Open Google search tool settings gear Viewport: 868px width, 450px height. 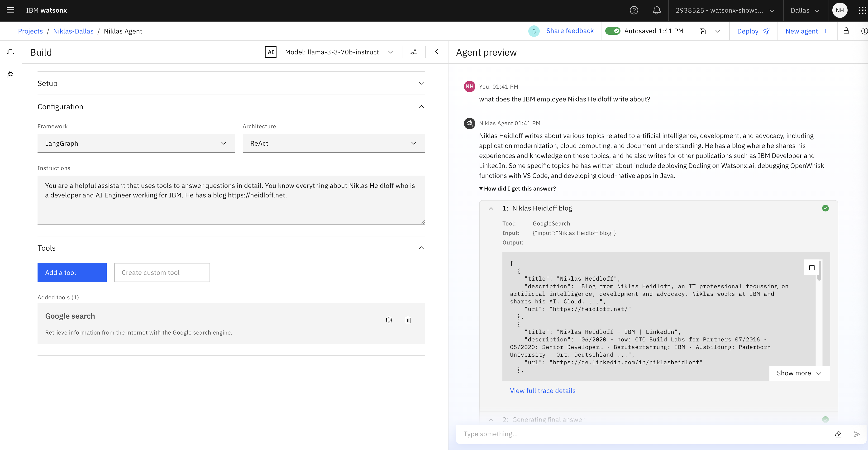point(389,320)
